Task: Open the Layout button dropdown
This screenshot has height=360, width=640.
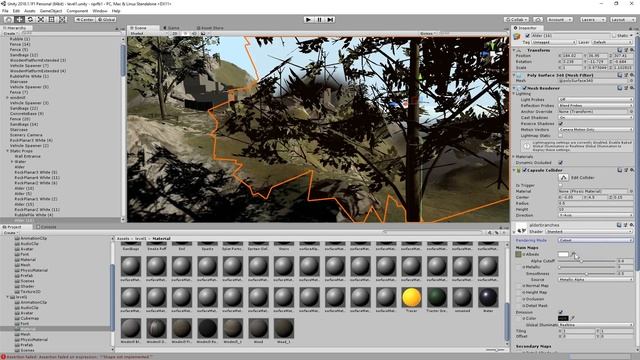Action: click(622, 19)
